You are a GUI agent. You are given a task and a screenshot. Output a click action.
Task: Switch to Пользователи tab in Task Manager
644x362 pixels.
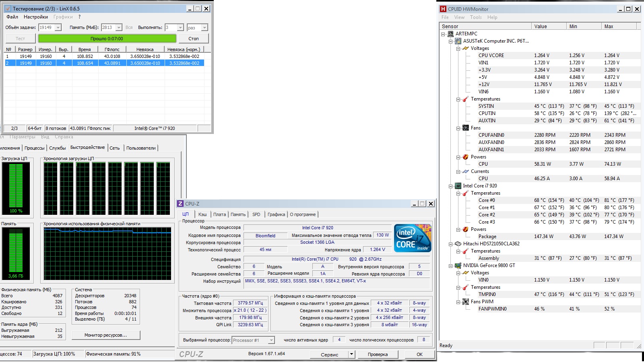tap(141, 148)
